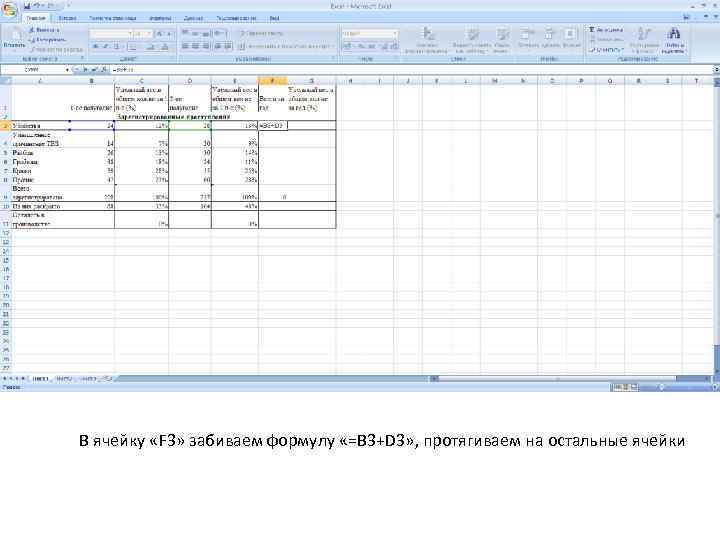Click the Decrease Indent icon
This screenshot has width=720, height=540.
click(x=218, y=46)
